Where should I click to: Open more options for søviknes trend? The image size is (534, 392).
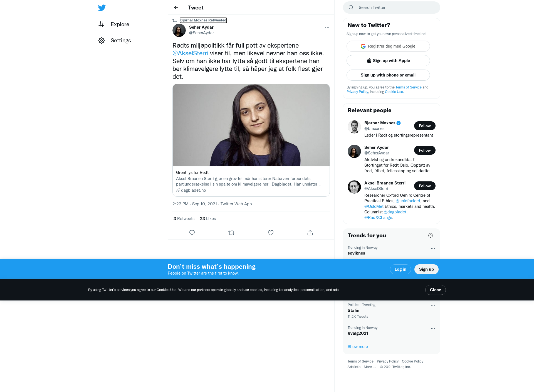pyautogui.click(x=433, y=248)
